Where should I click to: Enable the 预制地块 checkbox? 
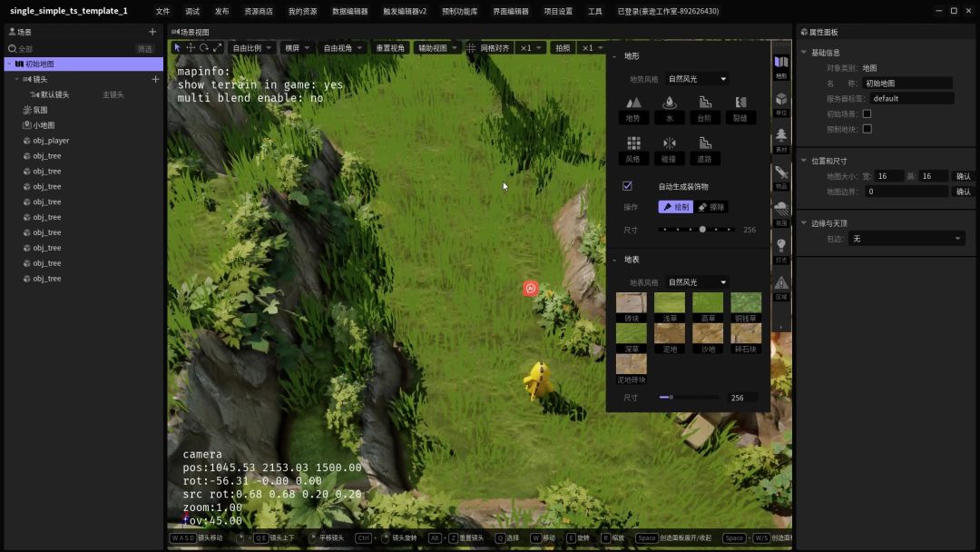pyautogui.click(x=867, y=129)
